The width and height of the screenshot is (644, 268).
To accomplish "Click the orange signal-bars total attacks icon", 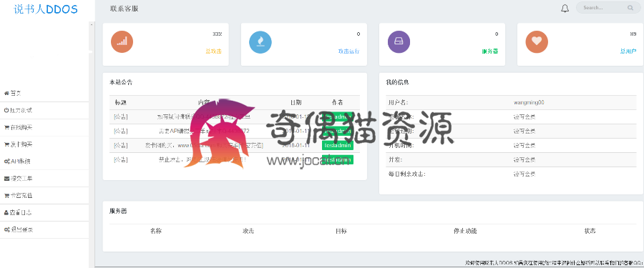I will (122, 42).
